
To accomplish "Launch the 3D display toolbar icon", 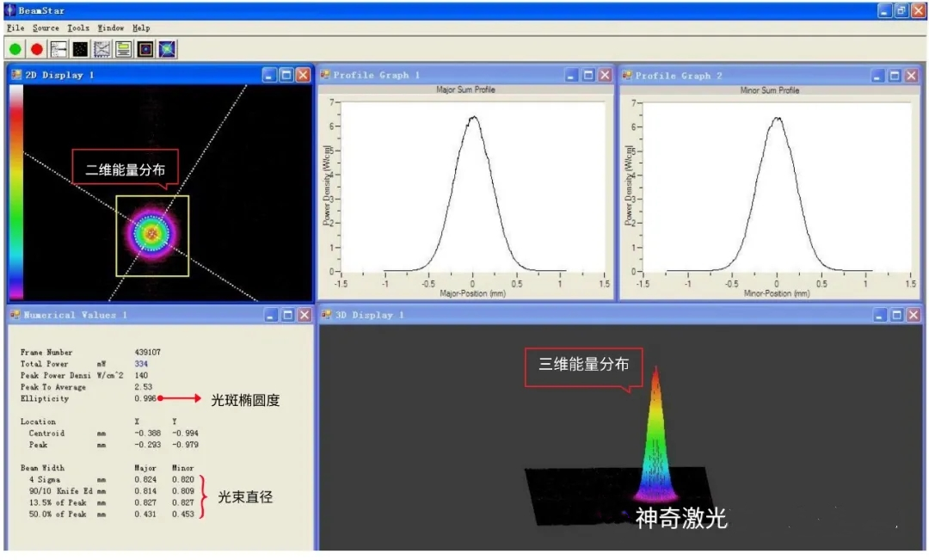I will pyautogui.click(x=167, y=49).
